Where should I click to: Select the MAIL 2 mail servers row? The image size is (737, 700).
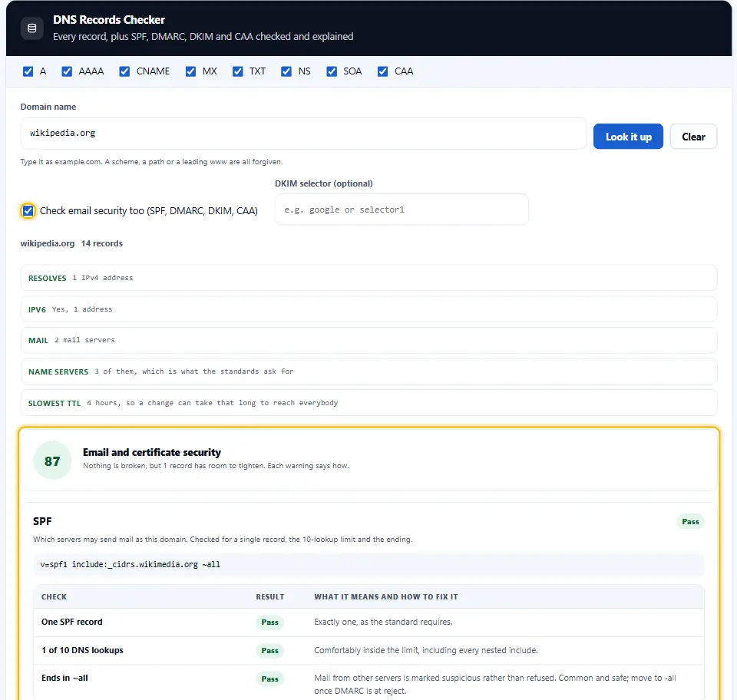(x=368, y=340)
